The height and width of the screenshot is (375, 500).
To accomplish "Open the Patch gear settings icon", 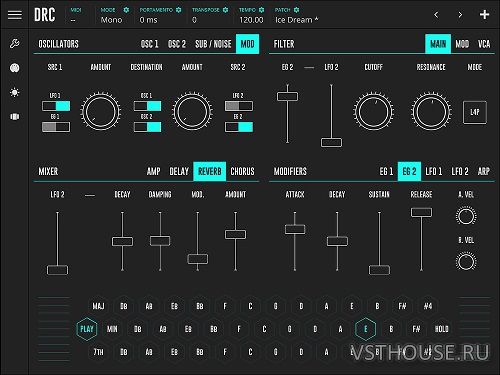I will [x=296, y=10].
